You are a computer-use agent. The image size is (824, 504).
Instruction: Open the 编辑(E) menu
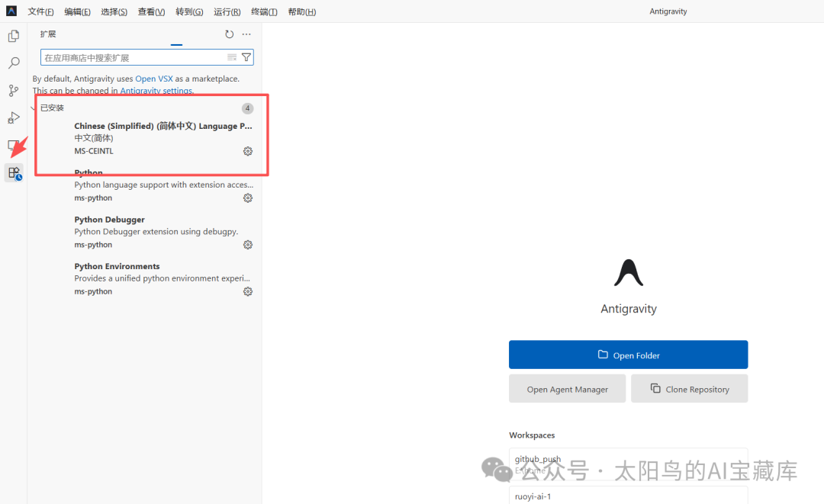[x=77, y=11]
